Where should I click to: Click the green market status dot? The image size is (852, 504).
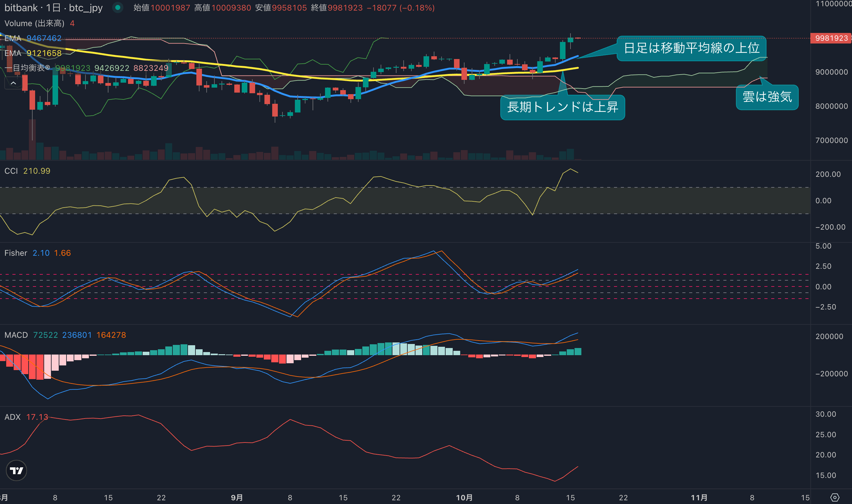[x=118, y=7]
